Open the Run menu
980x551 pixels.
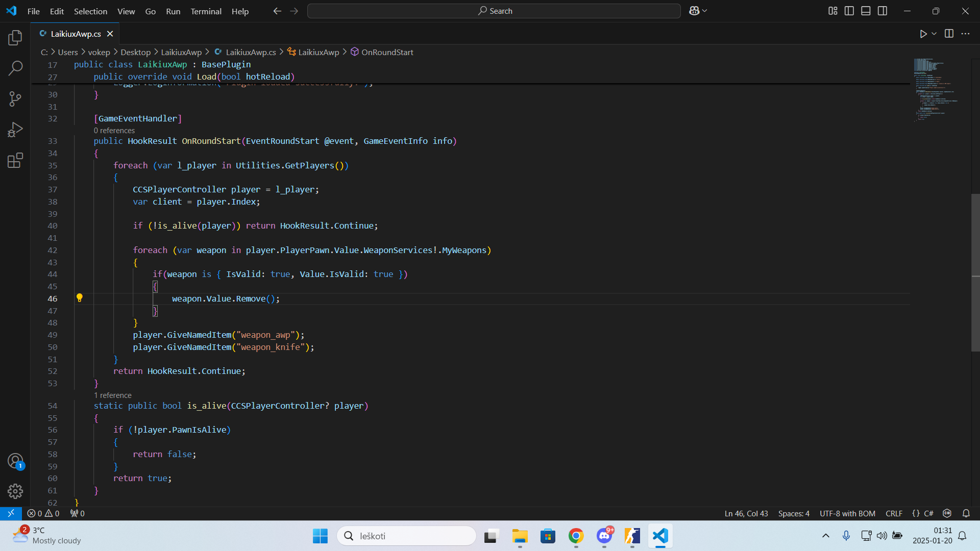pyautogui.click(x=173, y=11)
